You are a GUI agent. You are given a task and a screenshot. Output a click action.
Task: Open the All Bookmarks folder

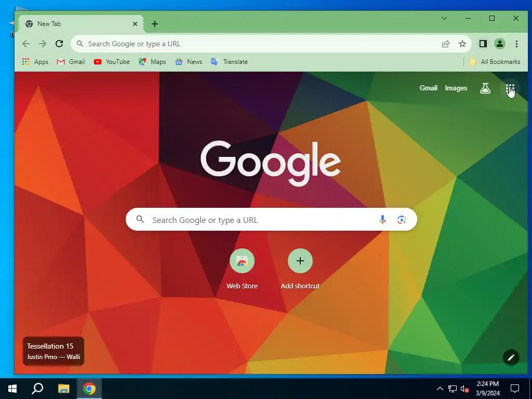click(x=495, y=62)
